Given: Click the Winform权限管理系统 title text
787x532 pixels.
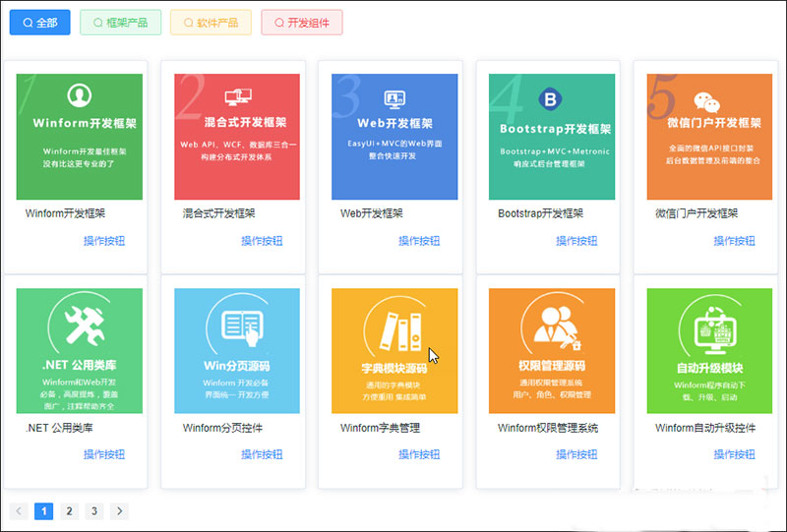Looking at the screenshot, I should tap(548, 428).
